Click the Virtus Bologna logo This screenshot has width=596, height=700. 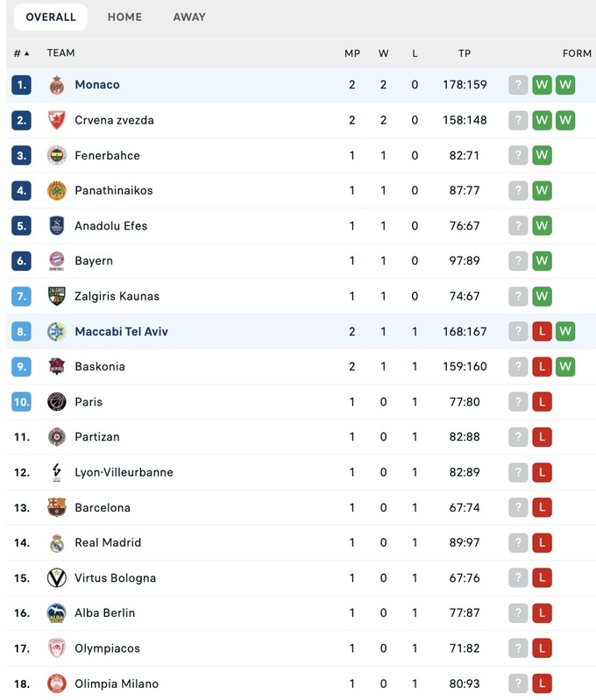(x=57, y=577)
